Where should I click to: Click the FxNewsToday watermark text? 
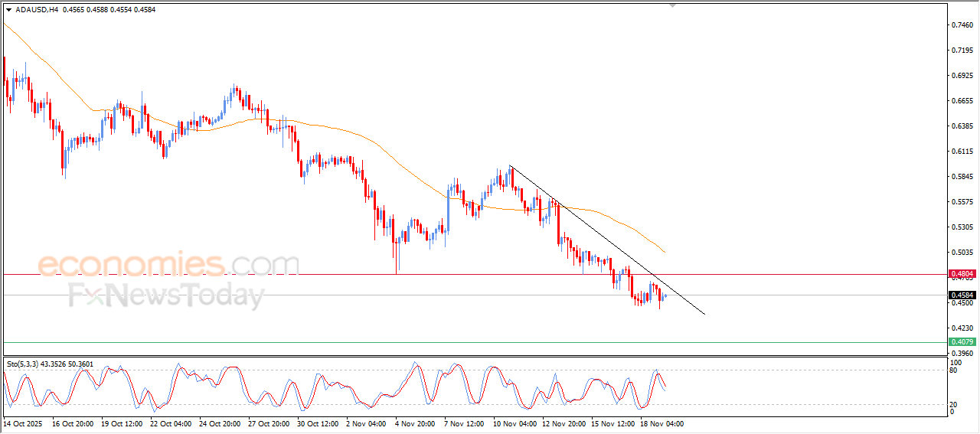[x=166, y=296]
